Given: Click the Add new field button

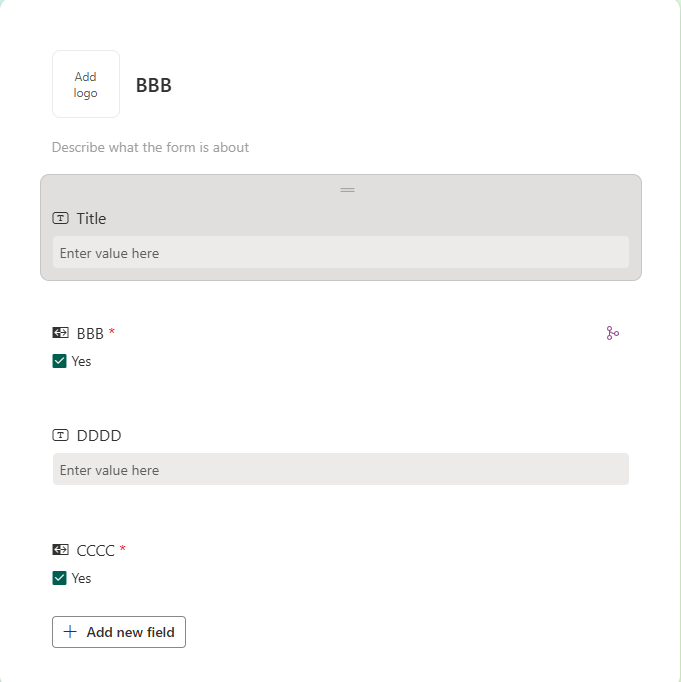Looking at the screenshot, I should 119,632.
